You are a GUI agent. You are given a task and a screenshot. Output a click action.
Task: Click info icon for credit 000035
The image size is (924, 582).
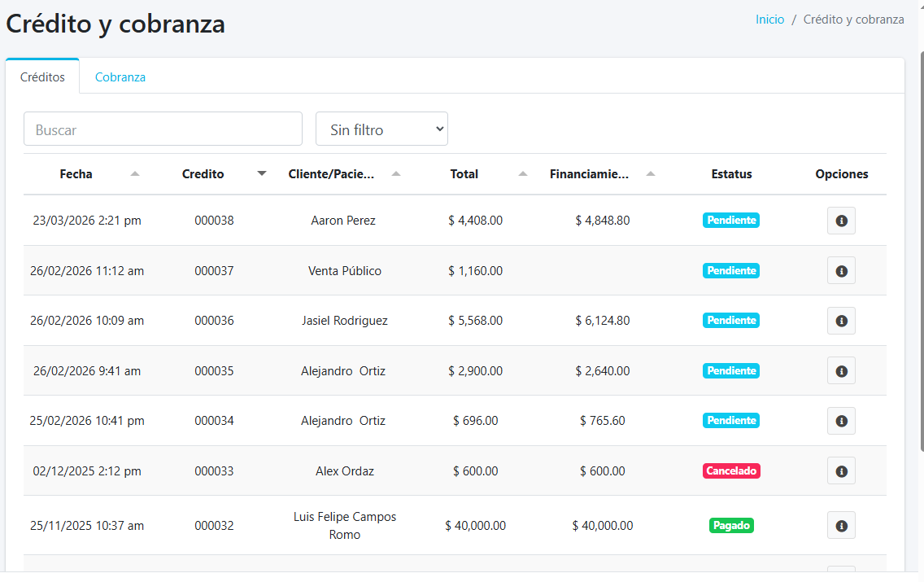841,371
